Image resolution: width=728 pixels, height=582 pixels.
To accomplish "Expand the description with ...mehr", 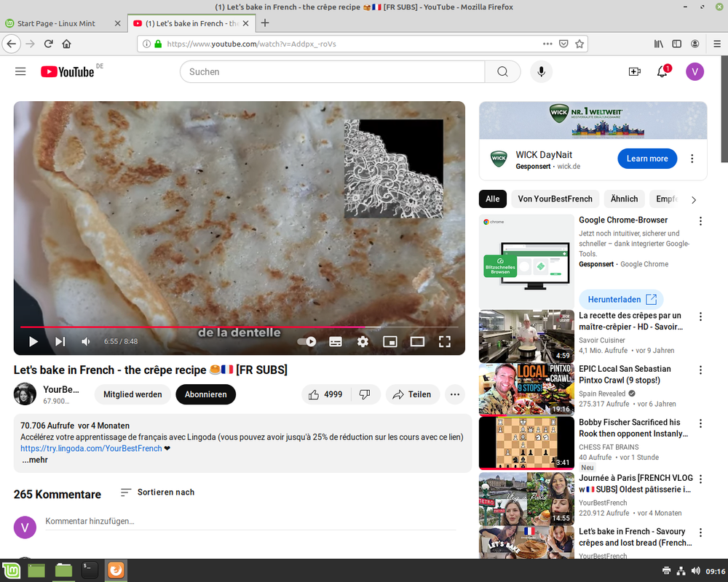I will (35, 460).
